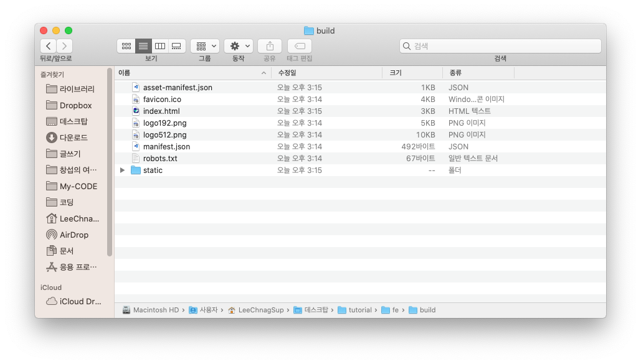Click the build title folder icon
The width and height of the screenshot is (641, 364).
(x=308, y=30)
